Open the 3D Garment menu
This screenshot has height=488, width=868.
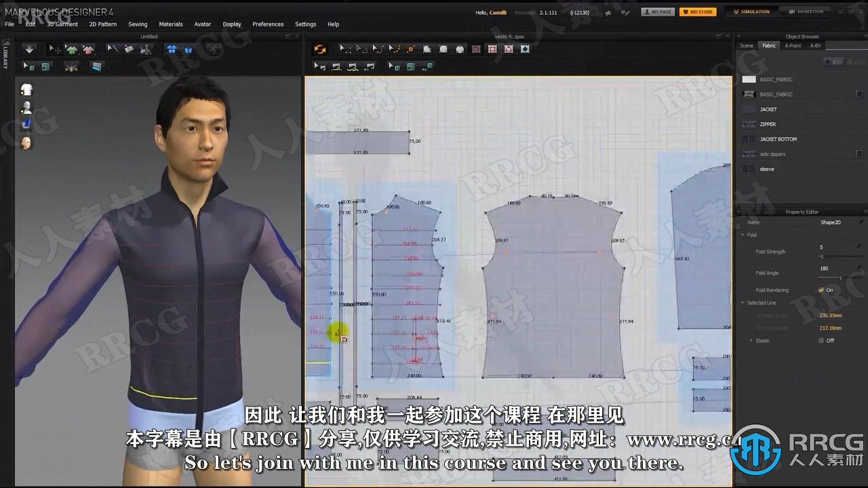tap(62, 24)
